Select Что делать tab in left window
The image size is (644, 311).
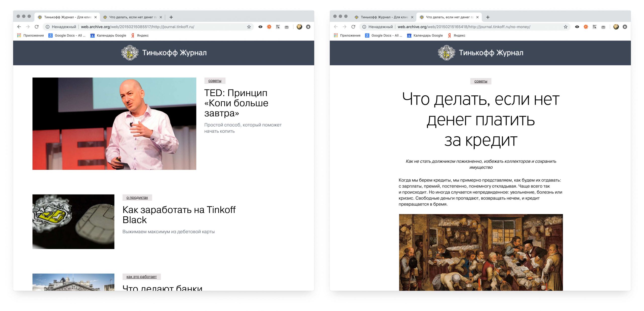(132, 17)
